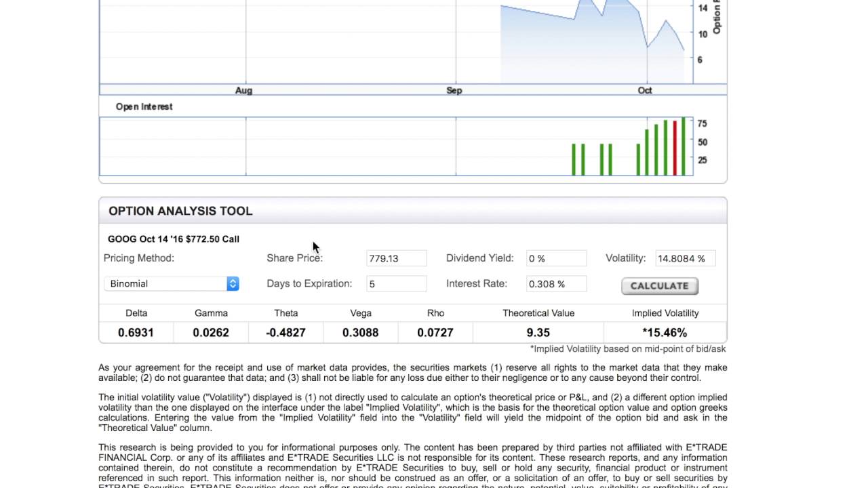Click the 75 tick on open interest axis
This screenshot has width=868, height=488.
702,124
